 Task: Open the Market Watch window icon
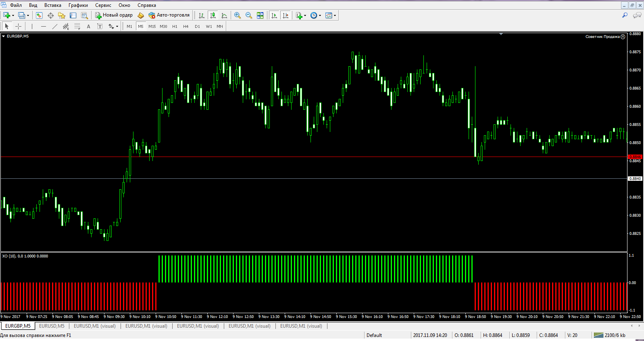[x=39, y=15]
